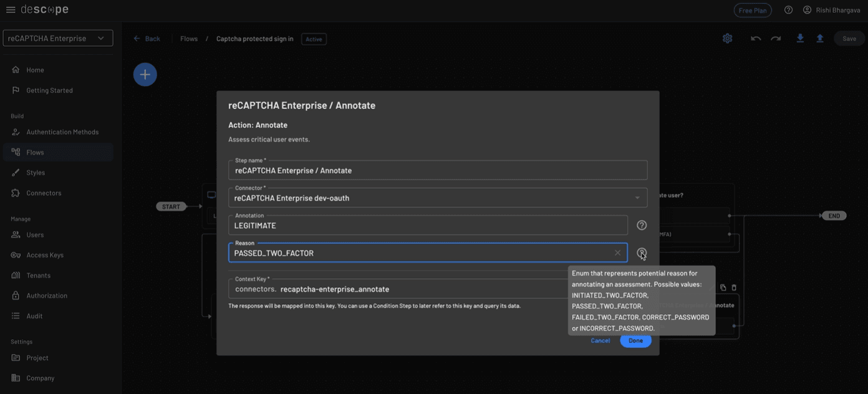Go to Connectors in sidebar
This screenshot has height=394, width=868.
pyautogui.click(x=44, y=193)
